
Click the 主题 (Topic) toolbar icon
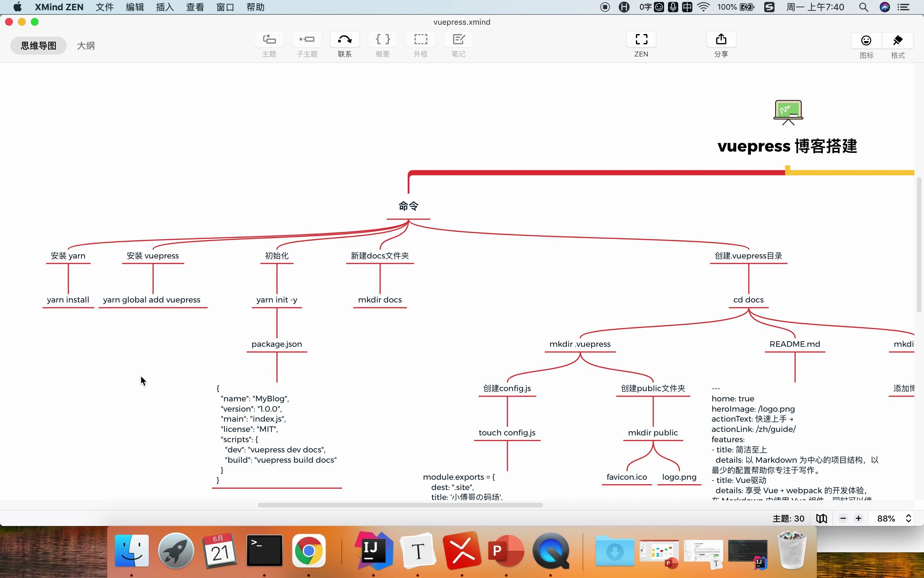pyautogui.click(x=269, y=39)
